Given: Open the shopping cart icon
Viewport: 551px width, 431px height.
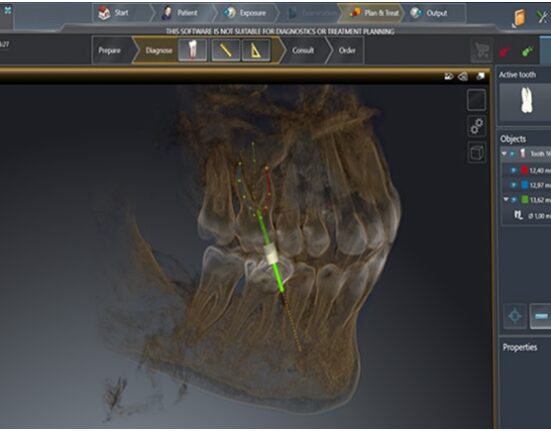Looking at the screenshot, I should [x=481, y=51].
